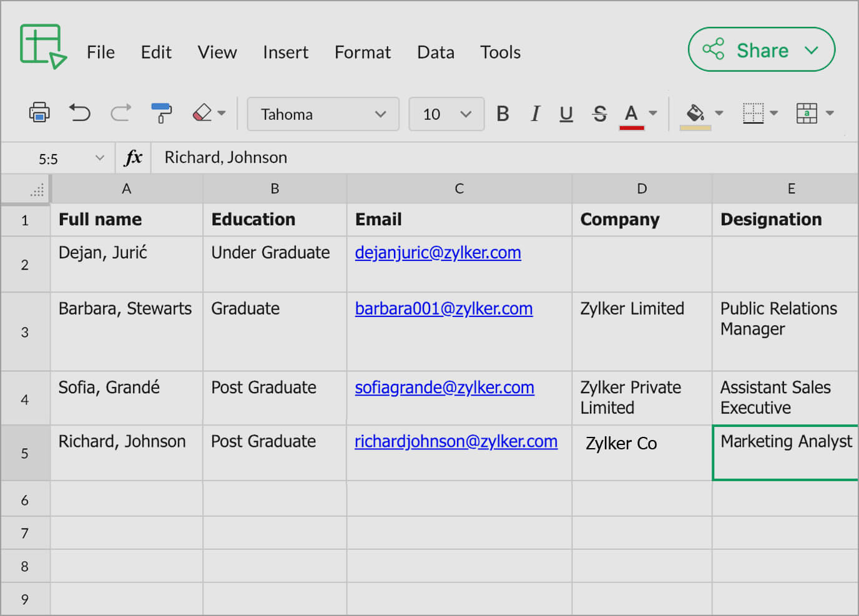The image size is (859, 616).
Task: Click the Undo icon
Action: point(80,112)
